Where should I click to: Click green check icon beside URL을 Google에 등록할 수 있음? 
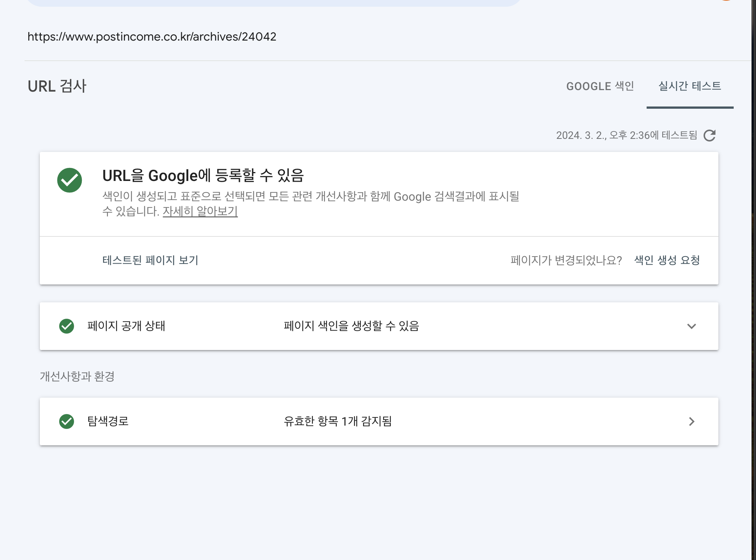coord(70,180)
